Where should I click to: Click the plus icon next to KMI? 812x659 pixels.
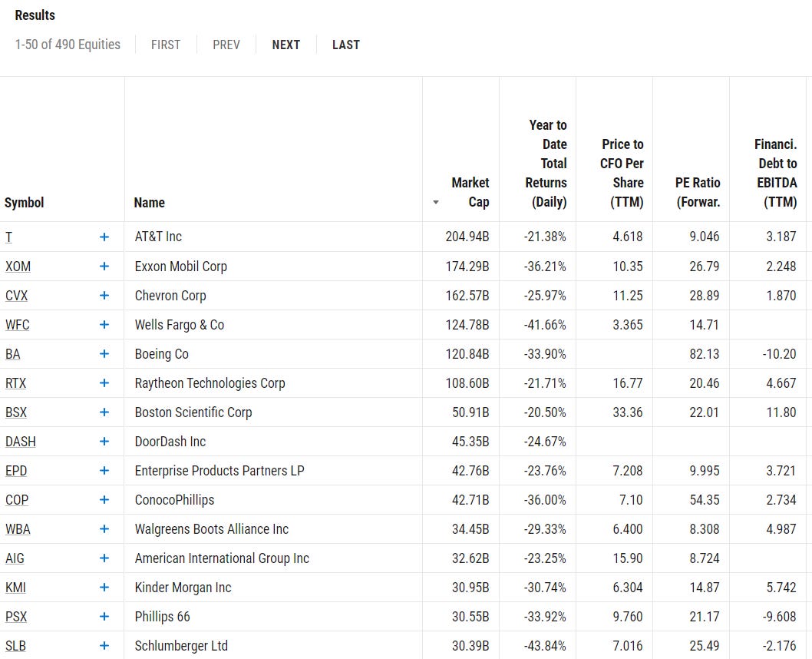coord(104,588)
